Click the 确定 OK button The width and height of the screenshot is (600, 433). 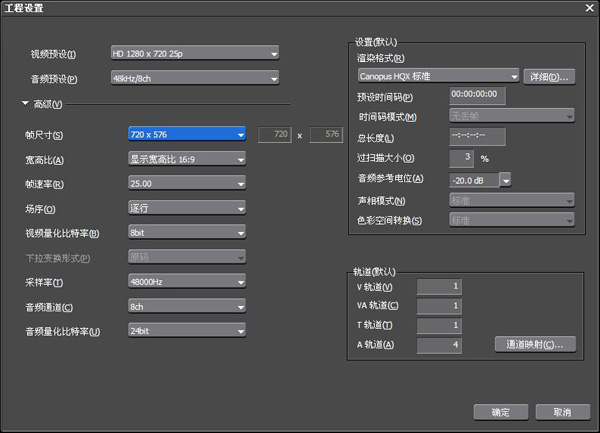pyautogui.click(x=501, y=412)
